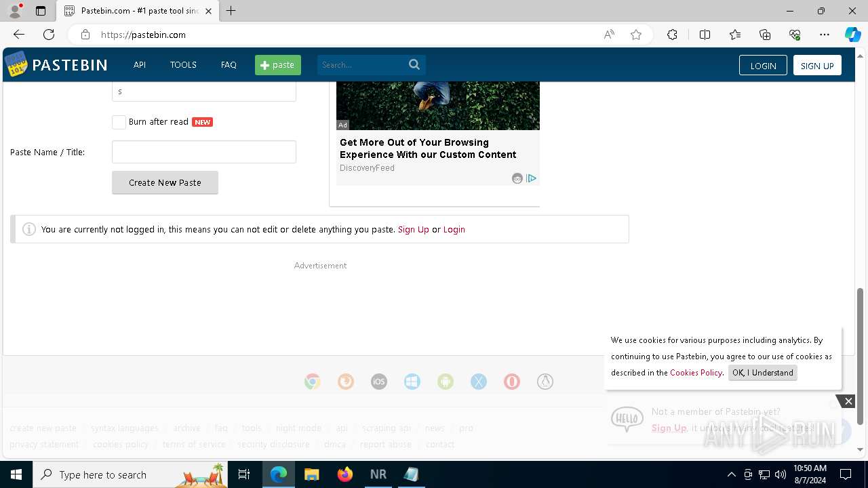Click the Opera extension icon
This screenshot has height=488, width=868.
(512, 382)
